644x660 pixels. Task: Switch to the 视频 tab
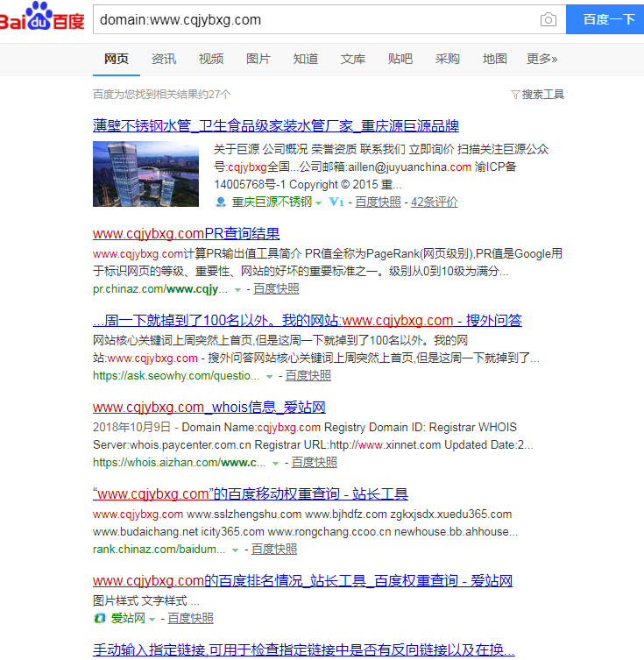coord(211,60)
